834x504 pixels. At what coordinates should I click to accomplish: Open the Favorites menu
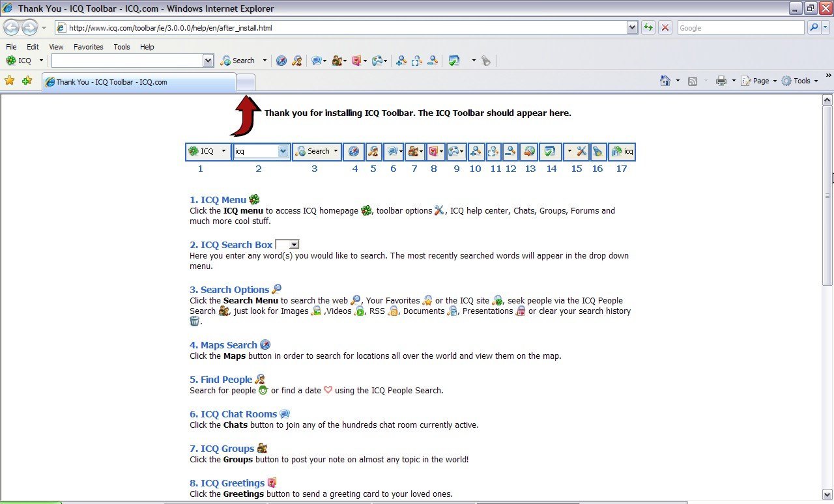pyautogui.click(x=88, y=47)
